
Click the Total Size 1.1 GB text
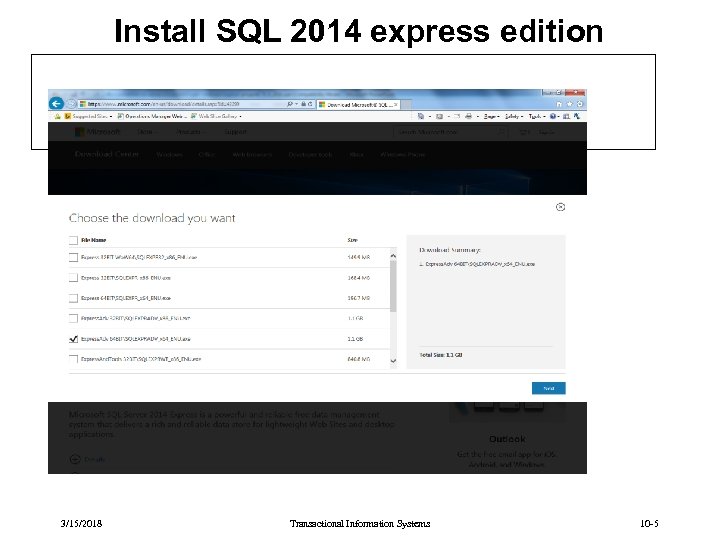(x=441, y=355)
